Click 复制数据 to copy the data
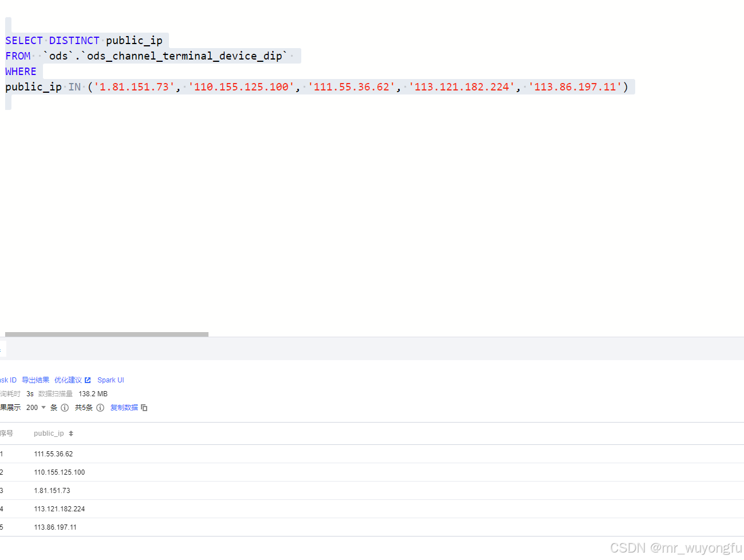This screenshot has height=560, width=744. click(x=124, y=407)
